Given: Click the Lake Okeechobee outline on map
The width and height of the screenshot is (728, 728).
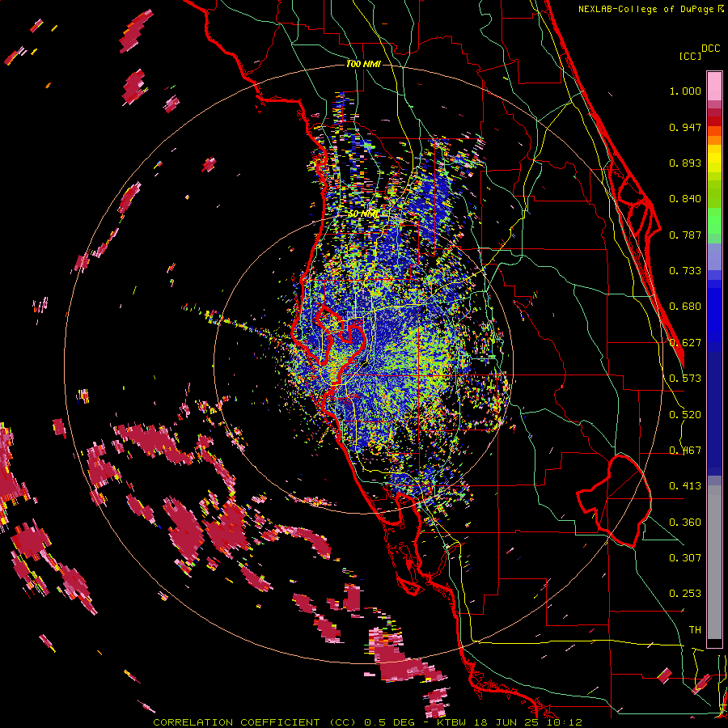Looking at the screenshot, I should (614, 501).
